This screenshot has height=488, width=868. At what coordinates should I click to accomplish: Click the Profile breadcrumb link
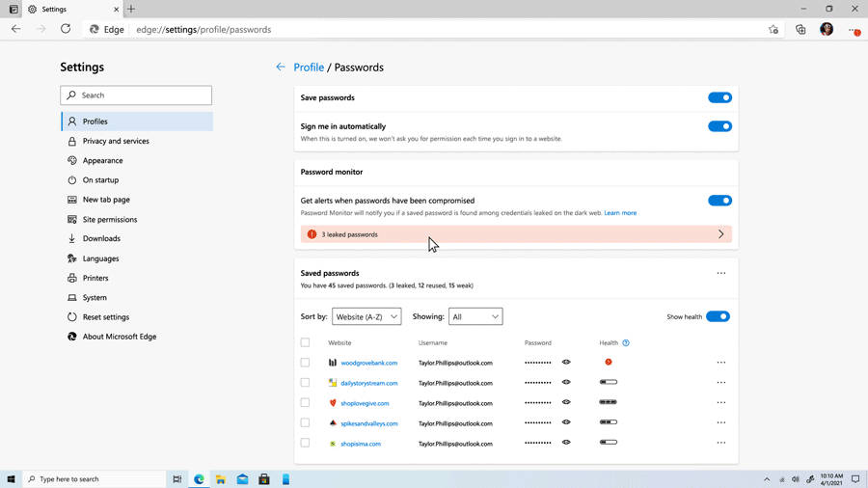pos(309,67)
